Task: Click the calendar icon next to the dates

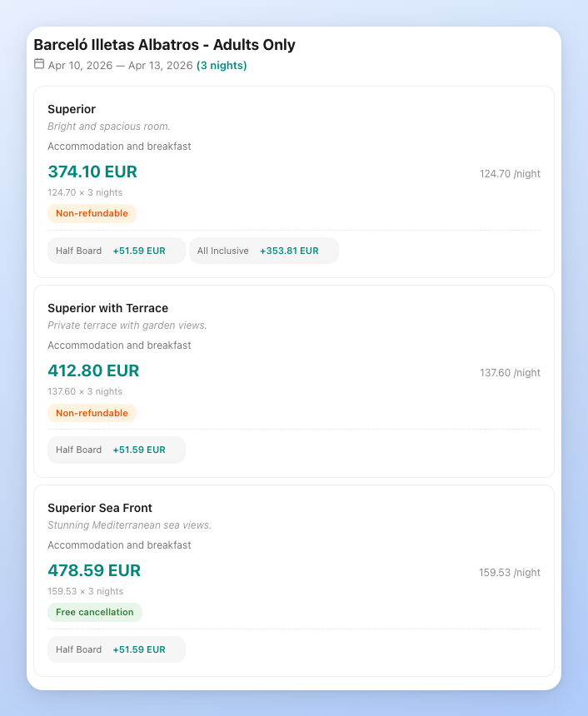Action: [39, 63]
